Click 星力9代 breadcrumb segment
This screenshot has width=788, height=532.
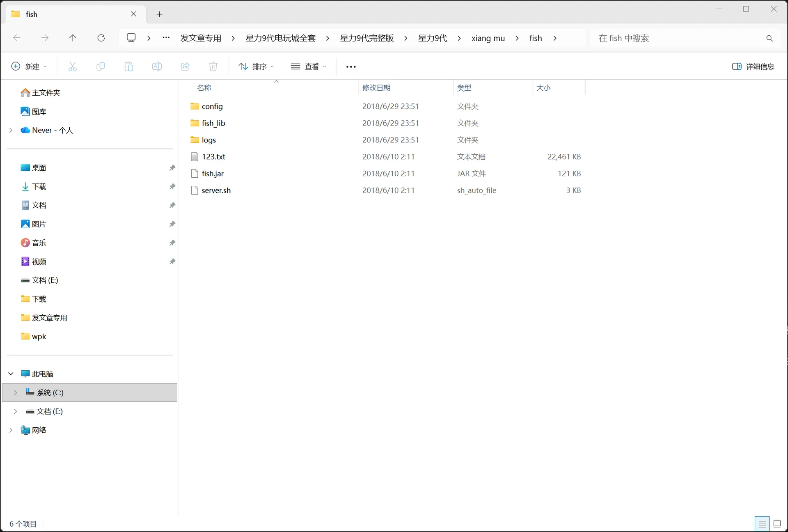(433, 38)
